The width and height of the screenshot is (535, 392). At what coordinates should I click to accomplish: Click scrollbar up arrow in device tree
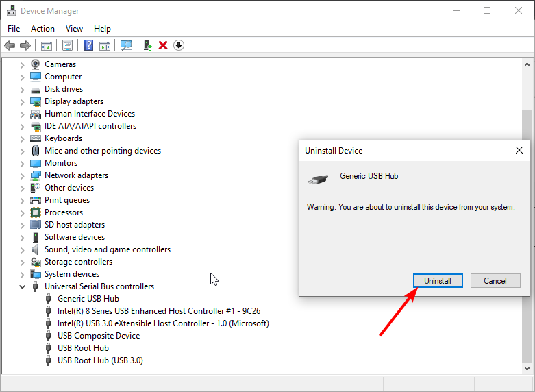click(527, 64)
